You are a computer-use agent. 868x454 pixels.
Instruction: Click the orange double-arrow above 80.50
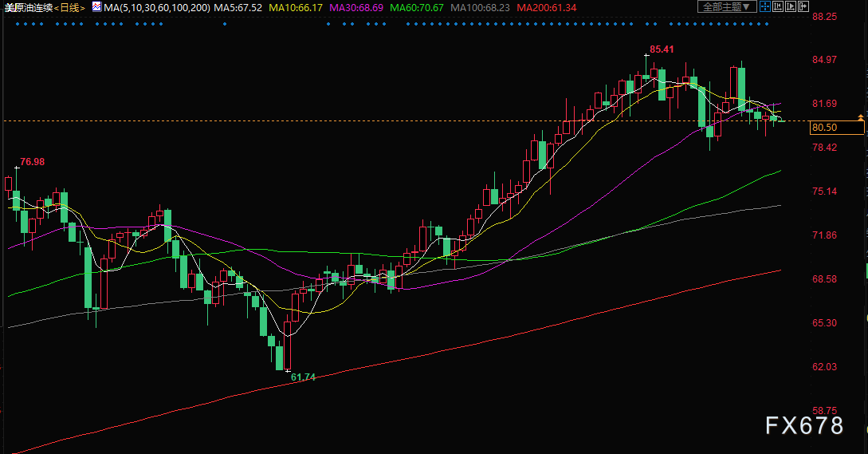pos(860,118)
